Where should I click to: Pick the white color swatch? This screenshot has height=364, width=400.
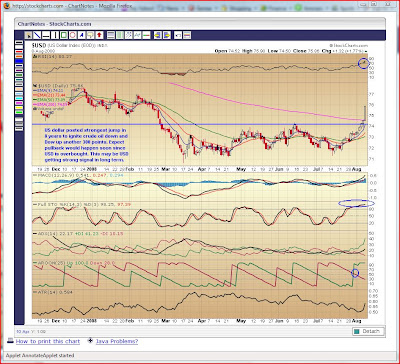(19, 47)
